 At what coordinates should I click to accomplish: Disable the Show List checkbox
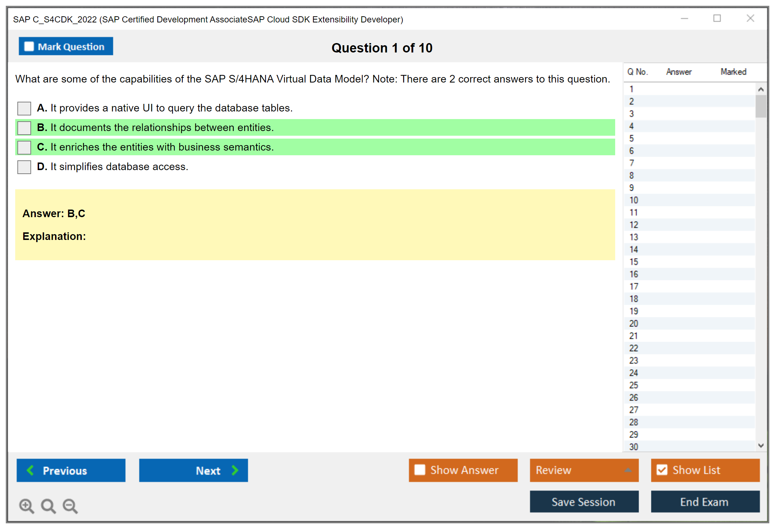pyautogui.click(x=662, y=470)
